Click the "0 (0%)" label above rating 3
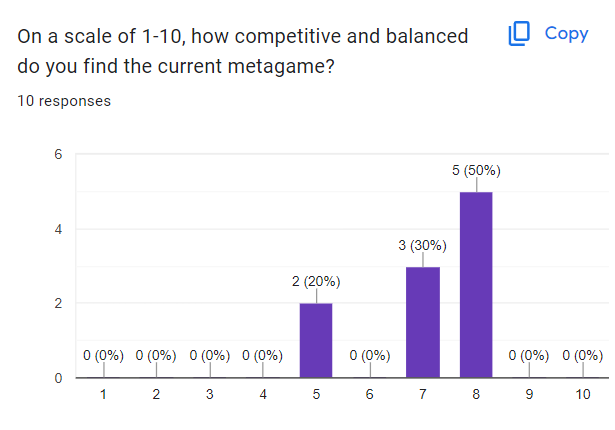The width and height of the screenshot is (615, 430). 209,355
